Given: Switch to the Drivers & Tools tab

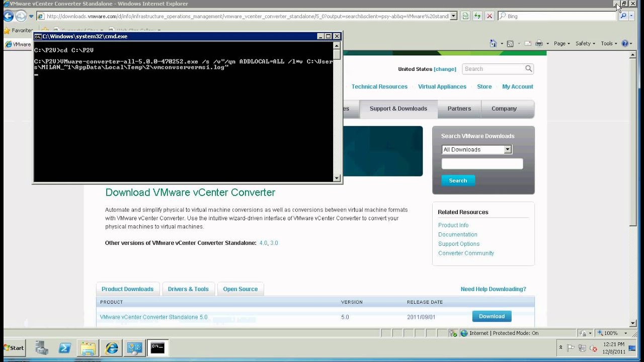Looking at the screenshot, I should pos(188,289).
